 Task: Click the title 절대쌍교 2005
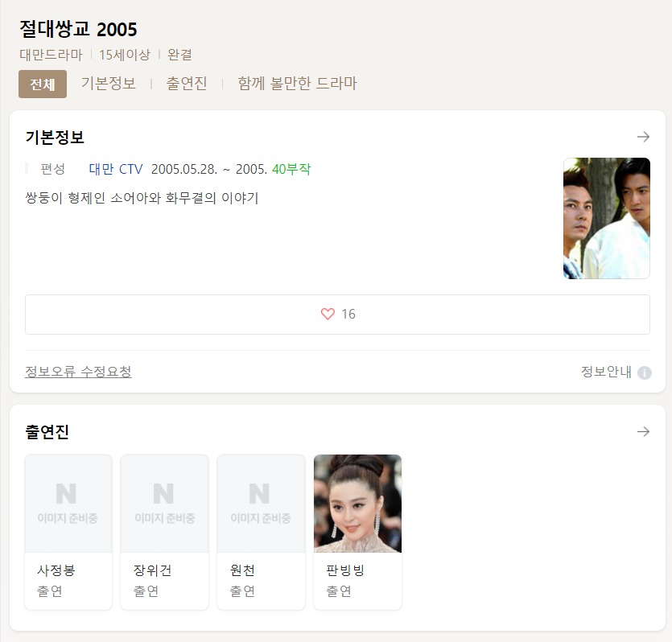click(x=78, y=29)
